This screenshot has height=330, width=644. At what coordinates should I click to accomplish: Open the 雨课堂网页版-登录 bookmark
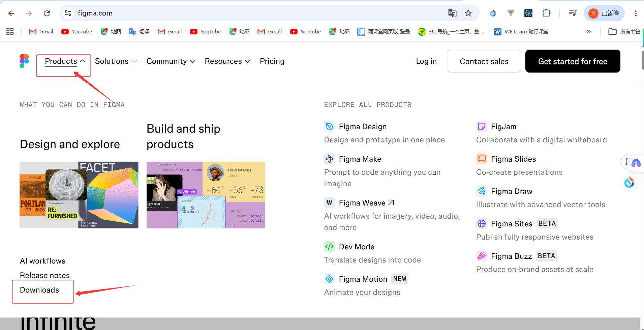click(384, 32)
